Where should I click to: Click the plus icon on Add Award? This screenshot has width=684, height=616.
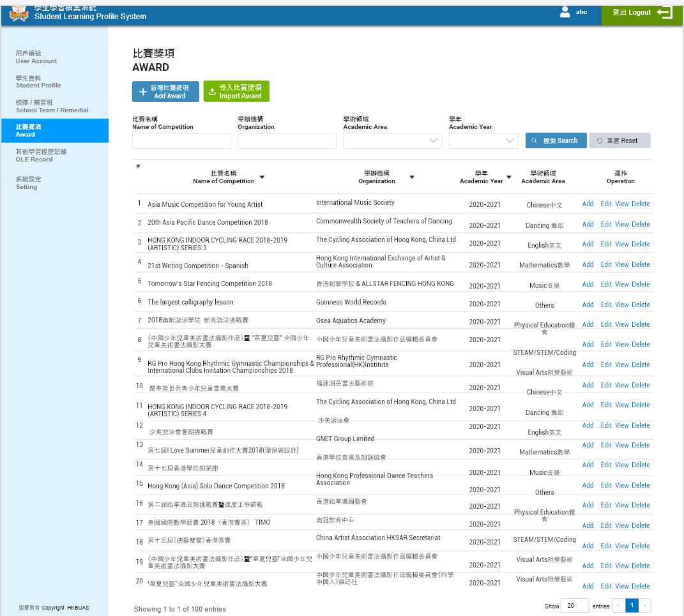[x=143, y=92]
